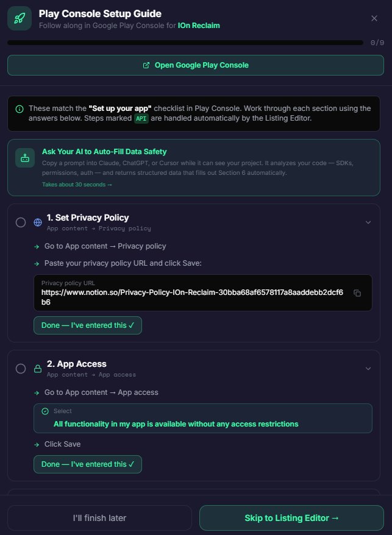Click Skip to Listing Editor

291,518
